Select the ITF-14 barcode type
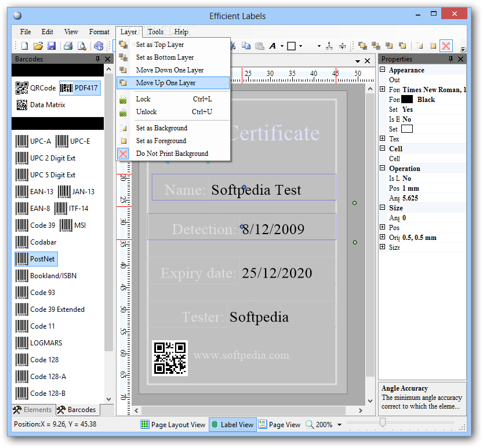The width and height of the screenshot is (483, 448). tap(71, 209)
